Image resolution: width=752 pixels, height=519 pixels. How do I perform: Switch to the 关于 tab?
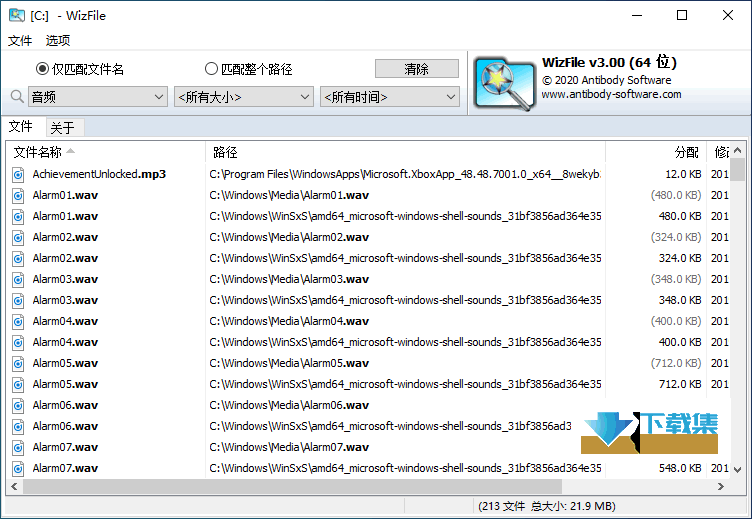point(62,127)
